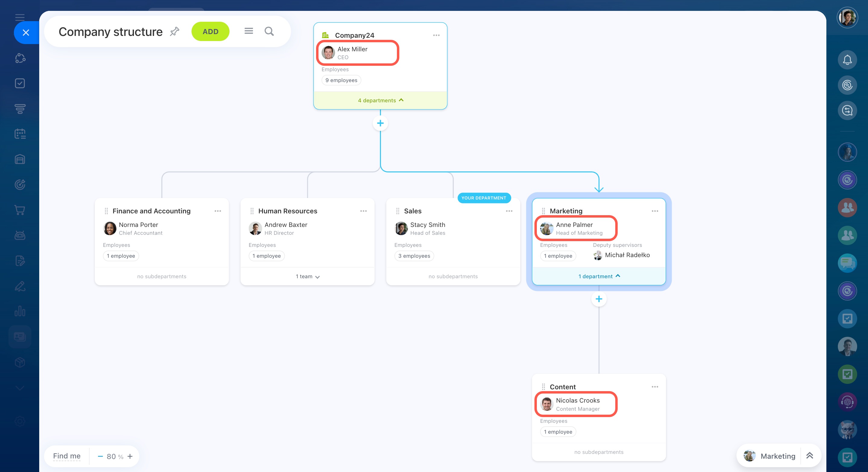Open the shopping cart sidebar icon

pyautogui.click(x=20, y=210)
